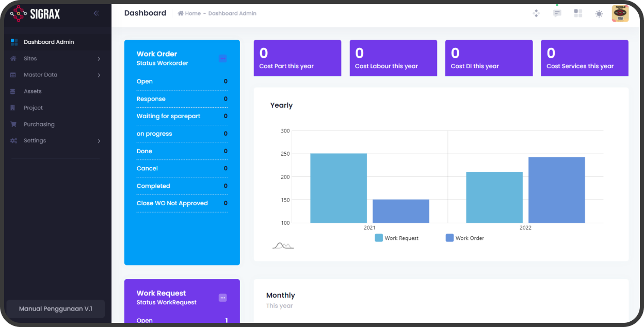Click the Purchasing cart icon
The width and height of the screenshot is (644, 327).
[13, 124]
